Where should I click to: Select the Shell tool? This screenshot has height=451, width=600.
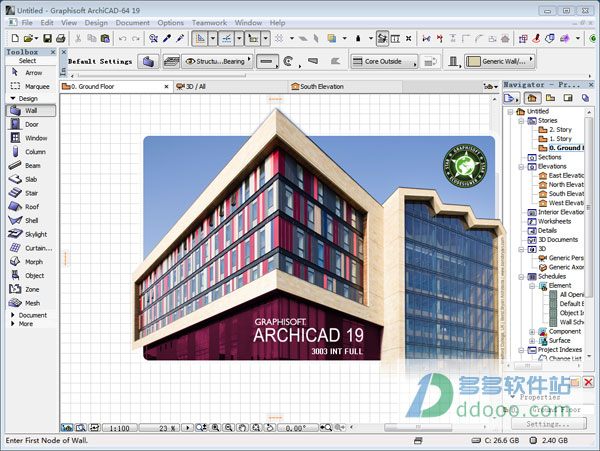coord(31,221)
